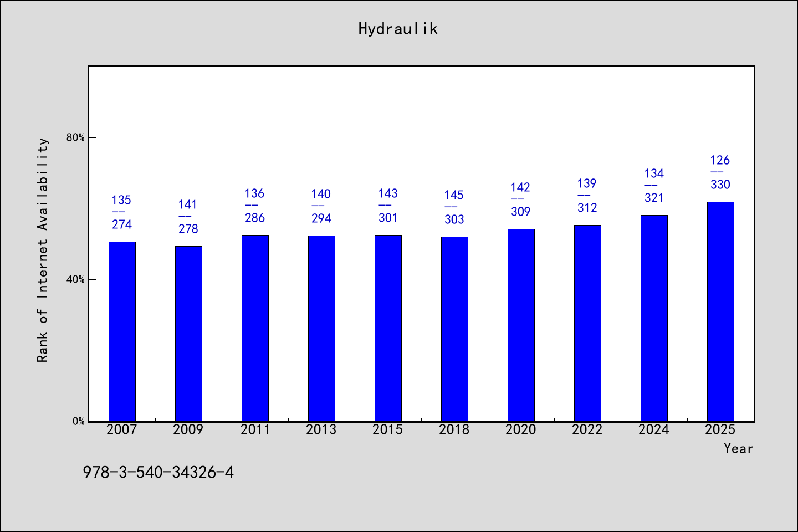Click the value 274 above 2007 bar

click(122, 224)
